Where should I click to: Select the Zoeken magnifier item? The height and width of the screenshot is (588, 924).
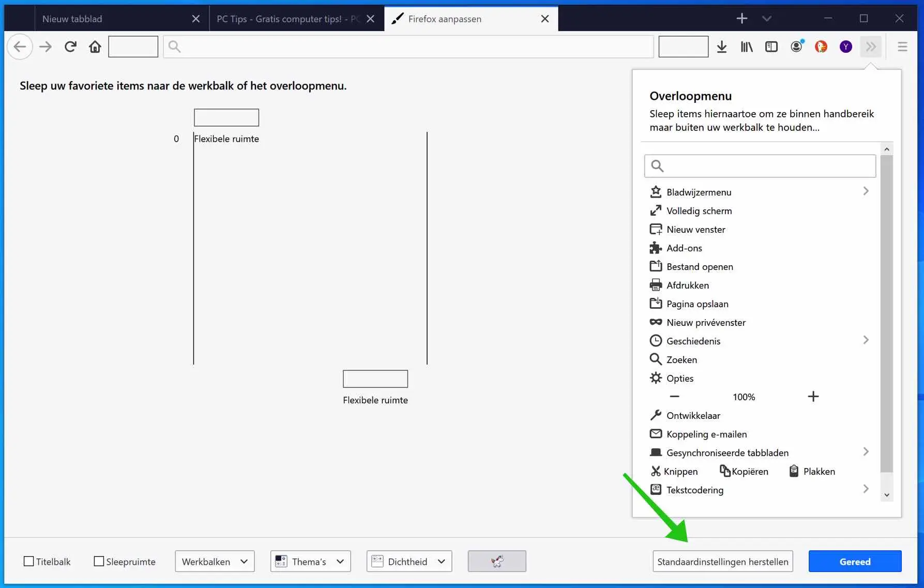[x=760, y=359]
